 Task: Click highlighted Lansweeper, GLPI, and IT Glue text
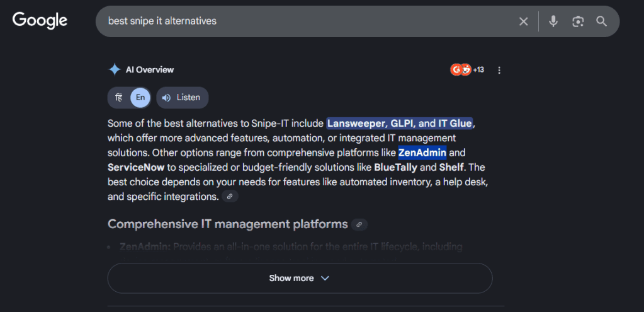pyautogui.click(x=399, y=123)
